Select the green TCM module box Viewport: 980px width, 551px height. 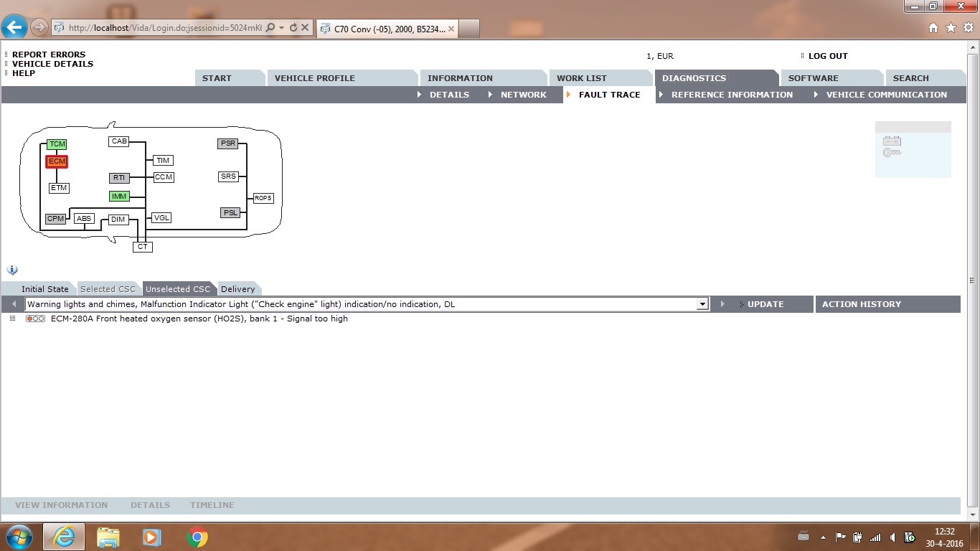[57, 144]
